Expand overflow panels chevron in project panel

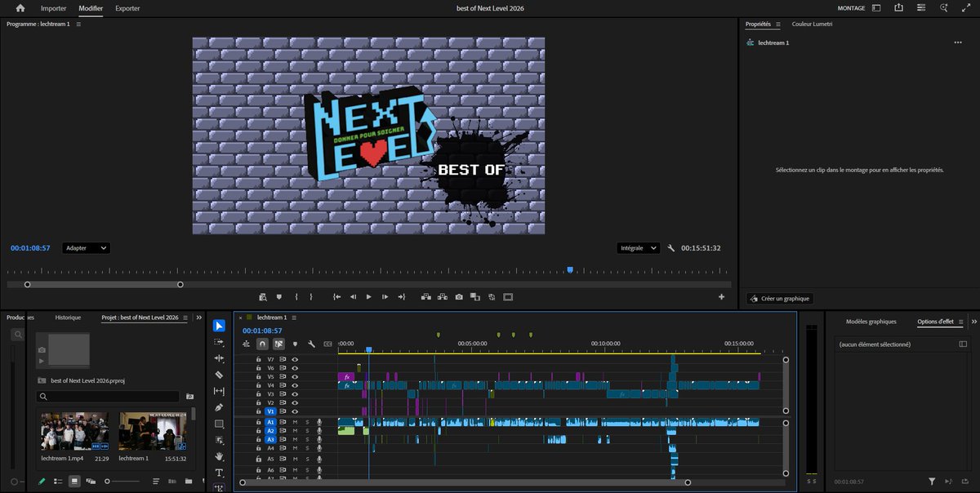coord(198,318)
